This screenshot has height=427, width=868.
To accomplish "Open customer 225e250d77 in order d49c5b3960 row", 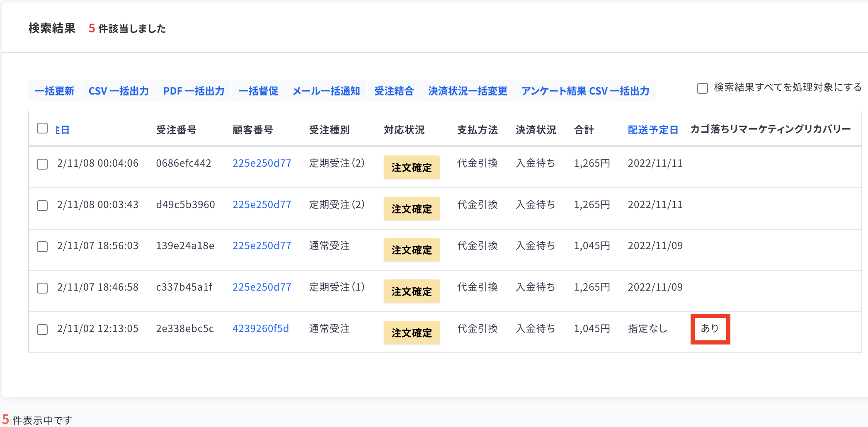I will [262, 204].
